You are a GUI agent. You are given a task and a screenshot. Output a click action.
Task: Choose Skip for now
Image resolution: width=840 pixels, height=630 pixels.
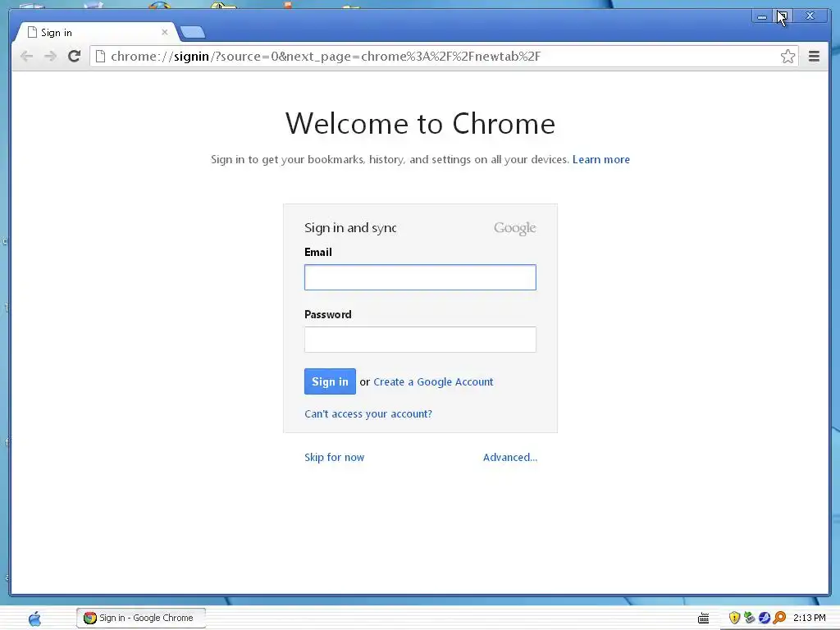[335, 458]
